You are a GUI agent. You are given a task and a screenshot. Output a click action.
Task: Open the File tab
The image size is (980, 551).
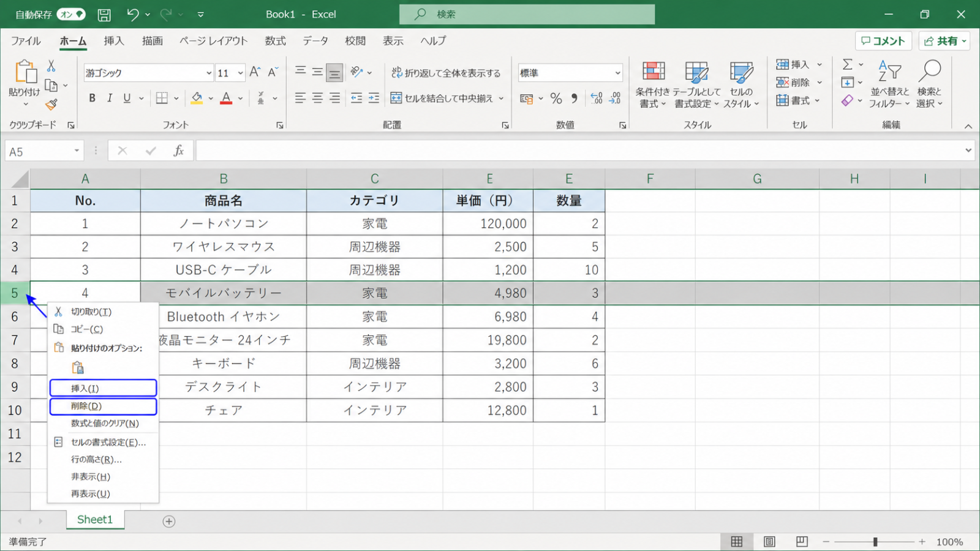point(26,40)
